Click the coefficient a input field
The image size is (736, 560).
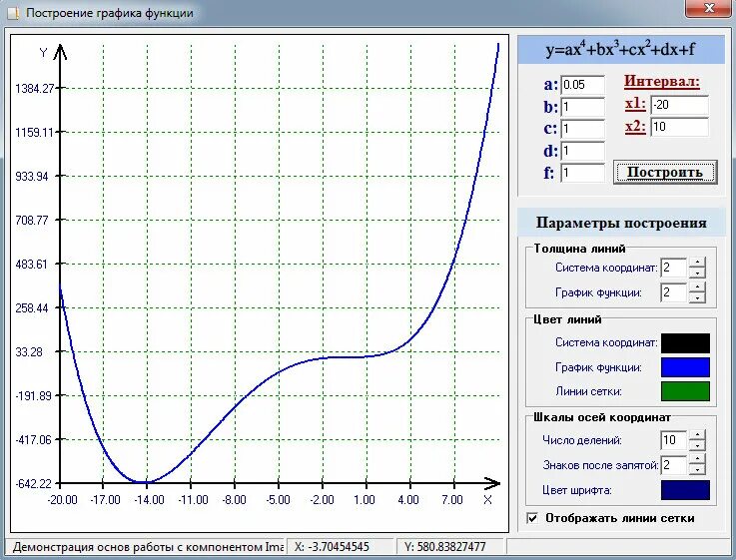(582, 85)
